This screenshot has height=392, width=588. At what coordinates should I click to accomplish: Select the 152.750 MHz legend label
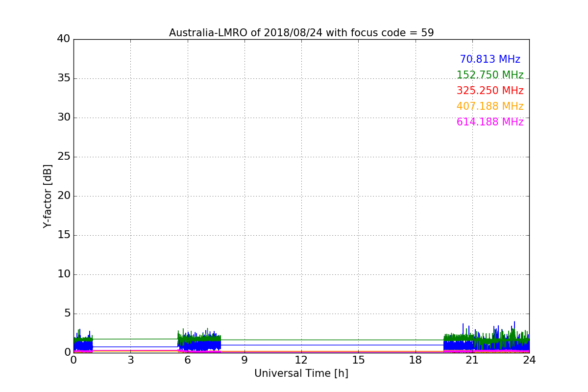click(x=490, y=75)
